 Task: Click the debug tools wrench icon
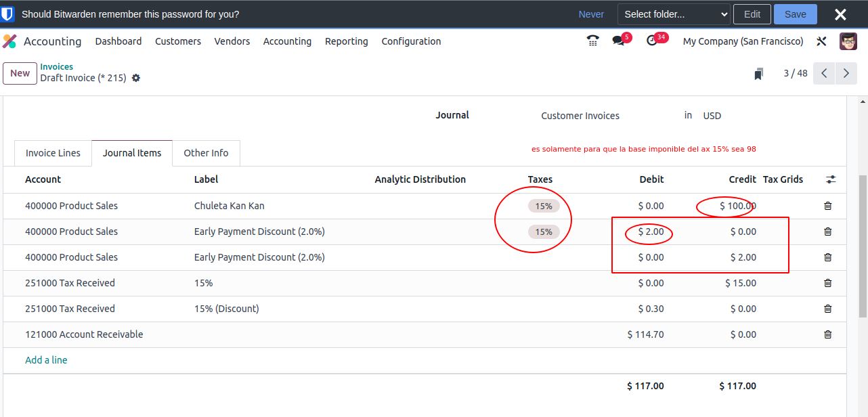[x=821, y=41]
